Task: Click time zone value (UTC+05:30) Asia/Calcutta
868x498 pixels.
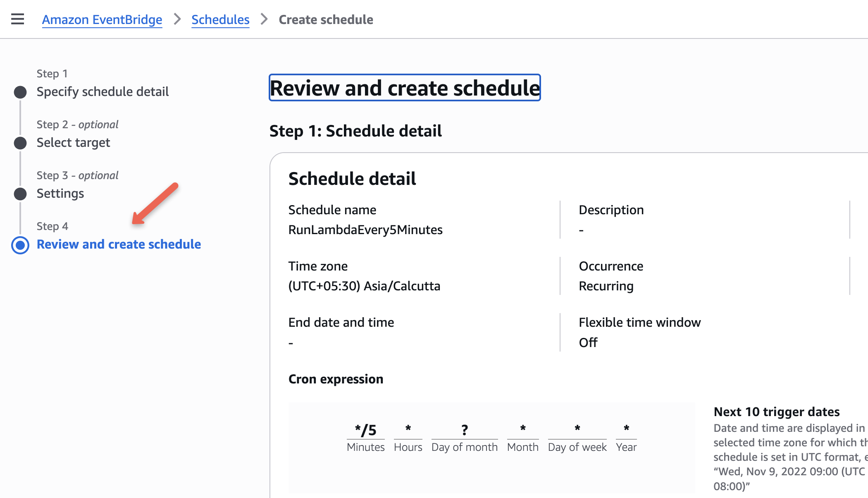Action: click(364, 286)
